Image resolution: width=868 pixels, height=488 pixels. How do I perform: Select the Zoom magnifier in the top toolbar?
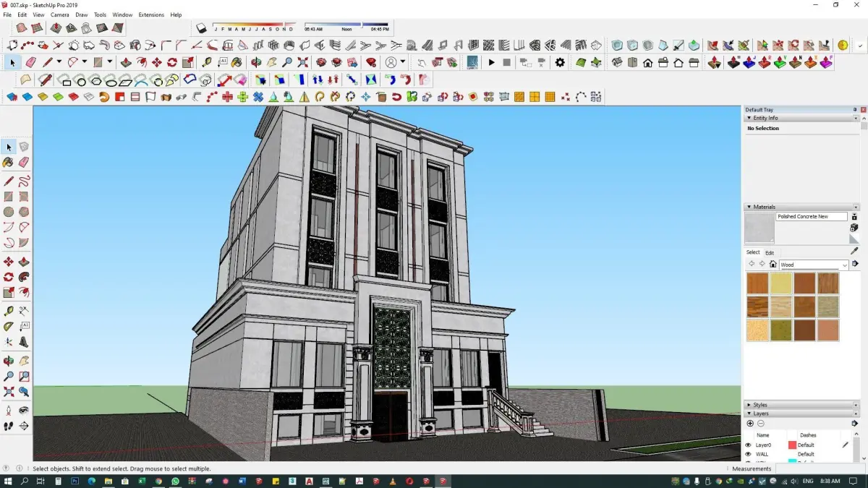pyautogui.click(x=287, y=63)
